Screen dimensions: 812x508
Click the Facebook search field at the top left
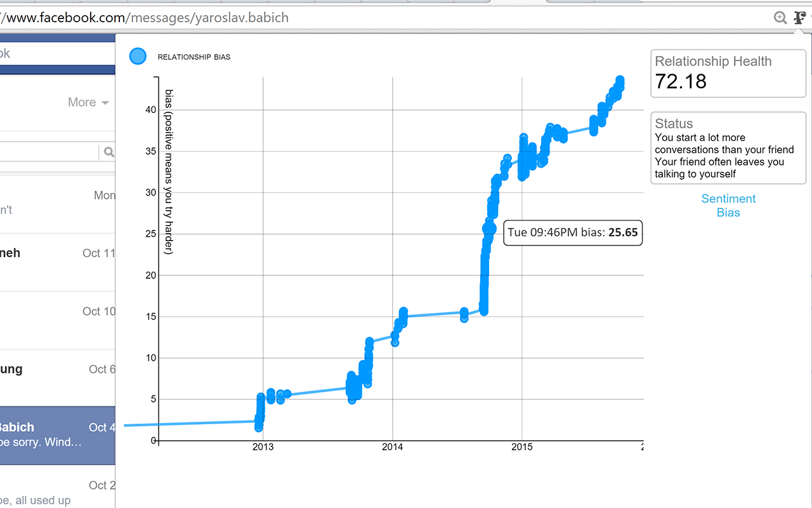57,53
